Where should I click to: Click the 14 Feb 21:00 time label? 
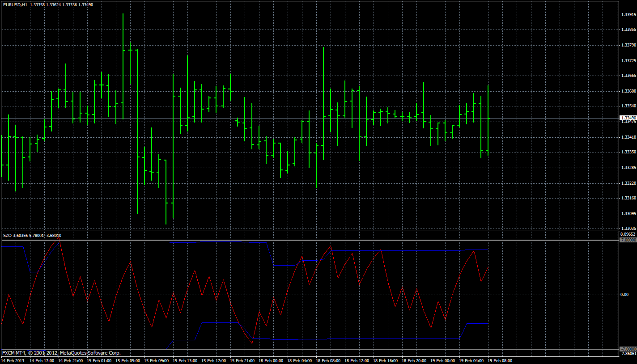[70, 360]
